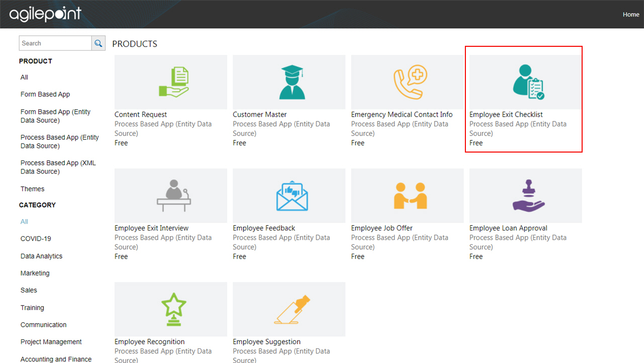This screenshot has height=363, width=644.
Task: Filter by Process Based App (Entity Data Source)
Action: point(59,141)
